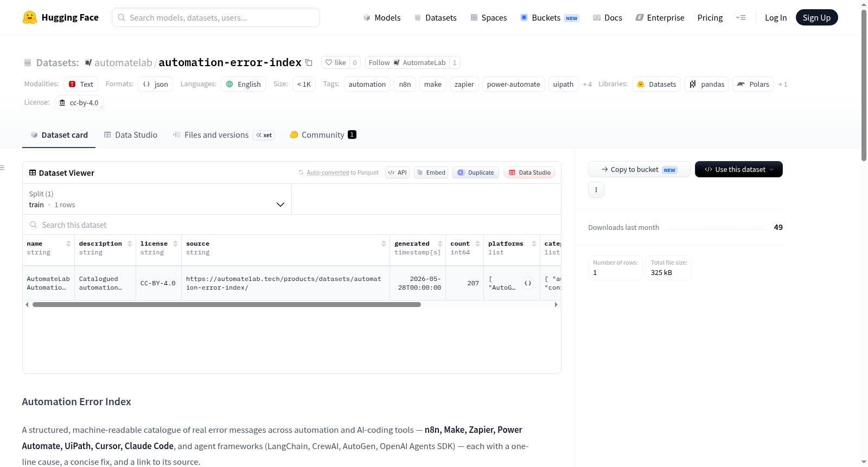Toggle the table of contents icon at the left page edge
The image size is (868, 467).
2,168
